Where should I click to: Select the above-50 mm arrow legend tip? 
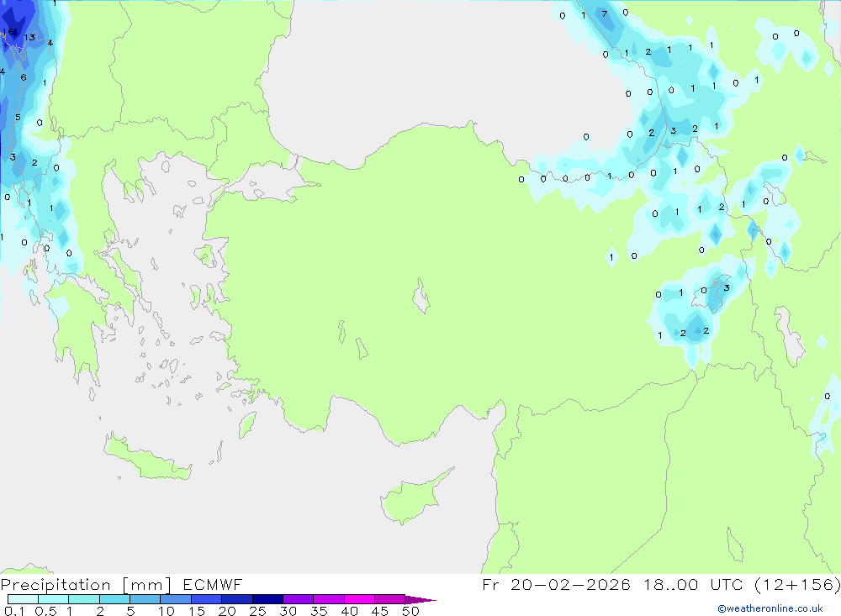pyautogui.click(x=420, y=600)
